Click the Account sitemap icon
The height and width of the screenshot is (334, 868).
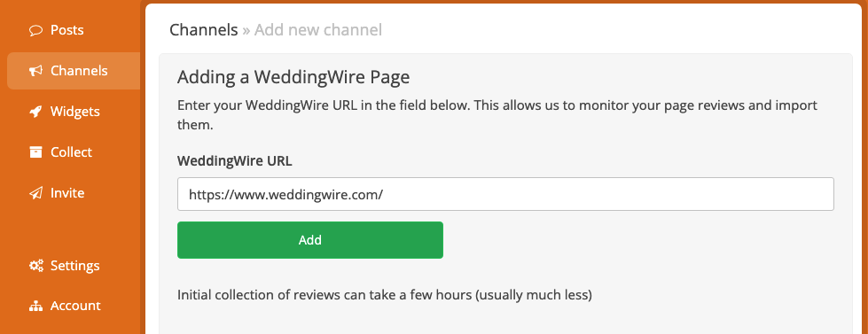pyautogui.click(x=36, y=306)
